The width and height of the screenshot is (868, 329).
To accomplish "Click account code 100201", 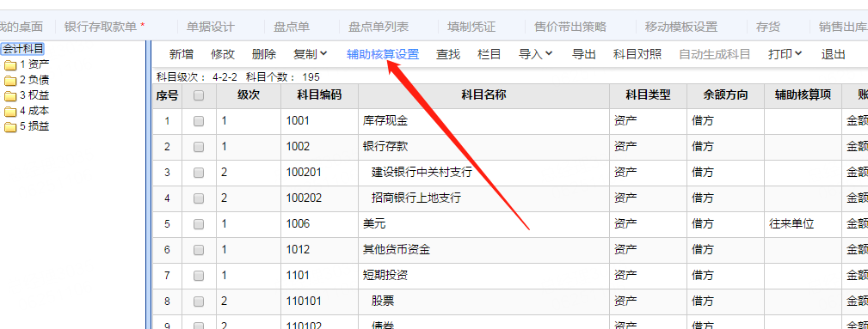I will 304,173.
